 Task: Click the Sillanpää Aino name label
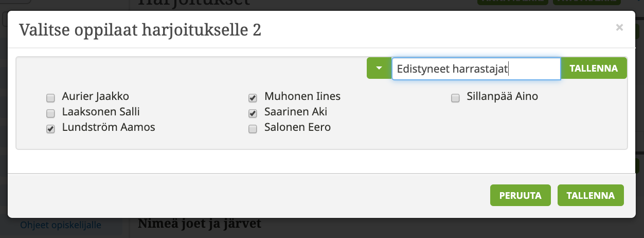pos(502,96)
